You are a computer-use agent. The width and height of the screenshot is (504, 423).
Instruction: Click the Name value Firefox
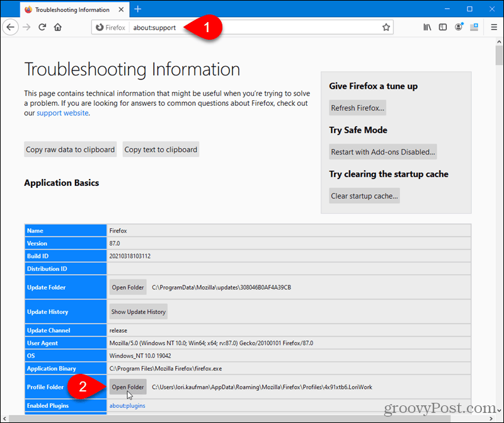(x=118, y=231)
